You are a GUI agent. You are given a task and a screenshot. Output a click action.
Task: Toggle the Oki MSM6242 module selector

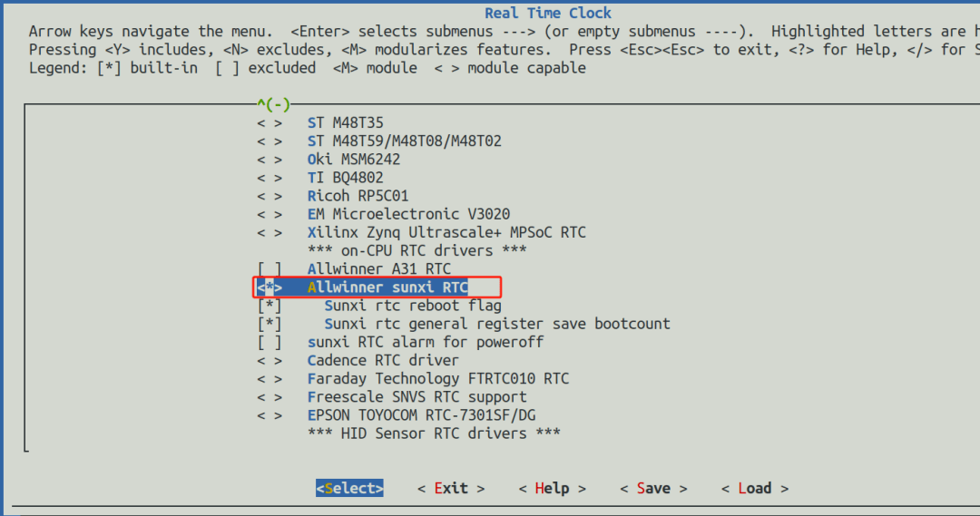tap(269, 160)
